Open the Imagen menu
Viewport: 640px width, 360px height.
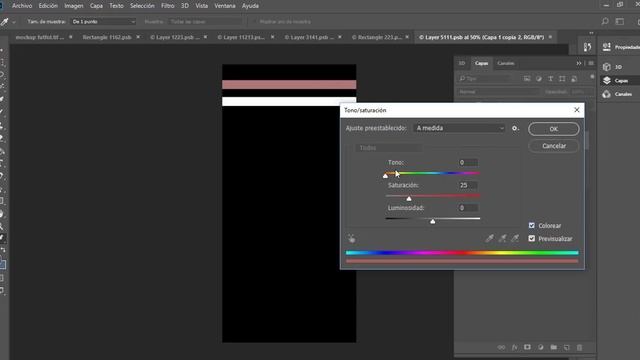tap(74, 6)
